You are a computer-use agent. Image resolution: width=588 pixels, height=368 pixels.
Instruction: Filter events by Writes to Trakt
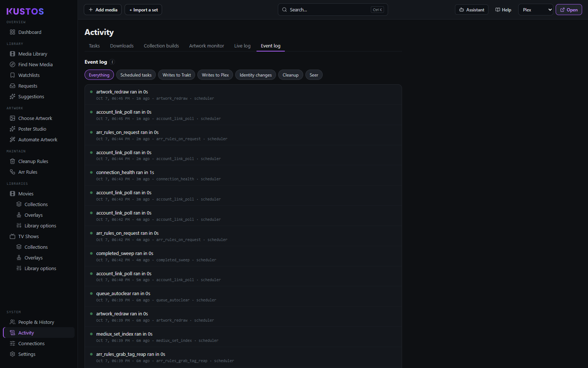pyautogui.click(x=177, y=75)
